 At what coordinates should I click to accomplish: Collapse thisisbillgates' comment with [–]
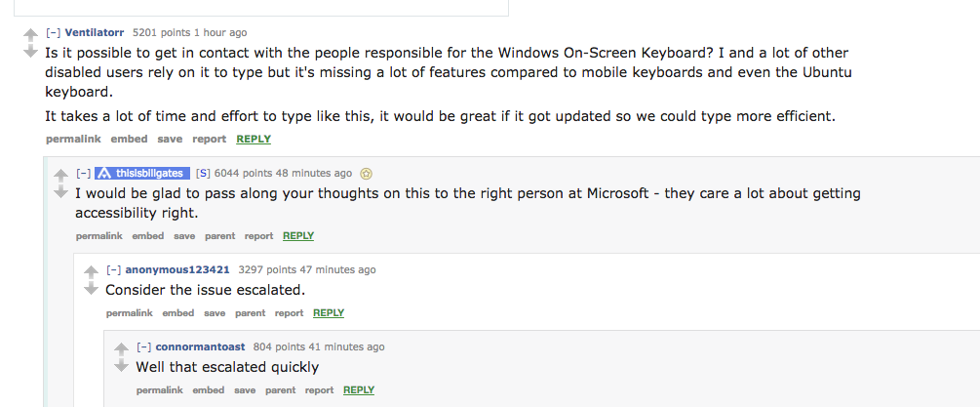pyautogui.click(x=84, y=173)
